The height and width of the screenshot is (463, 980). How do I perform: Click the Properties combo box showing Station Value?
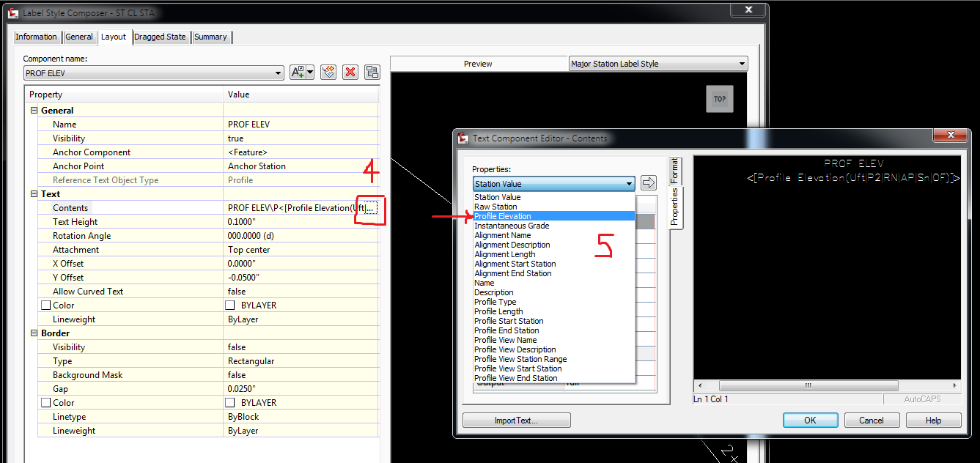pos(553,184)
